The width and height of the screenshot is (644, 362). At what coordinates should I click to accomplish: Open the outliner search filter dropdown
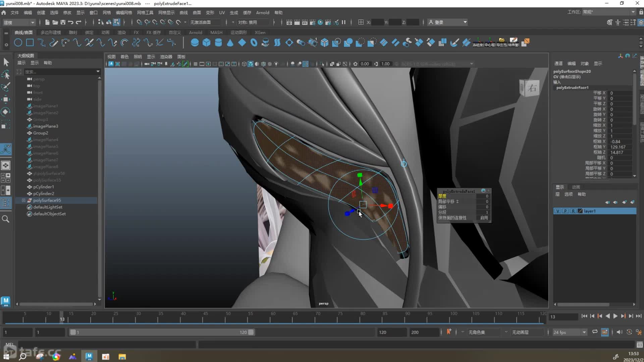[98, 71]
